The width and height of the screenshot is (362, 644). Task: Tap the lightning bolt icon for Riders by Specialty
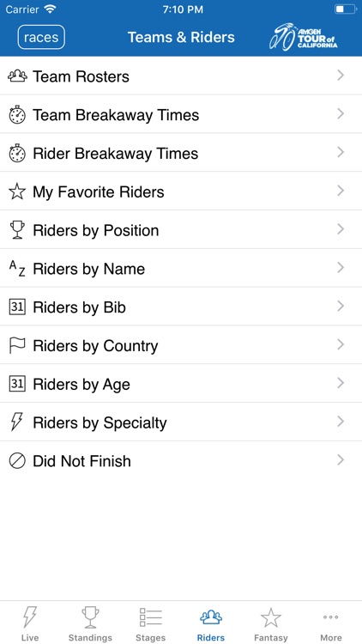pos(17,422)
